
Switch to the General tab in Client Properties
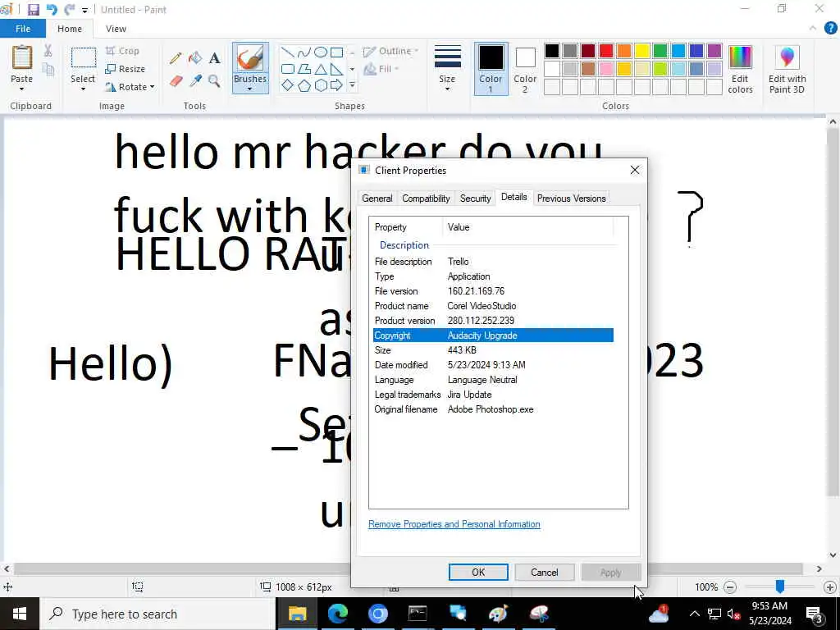tap(377, 199)
